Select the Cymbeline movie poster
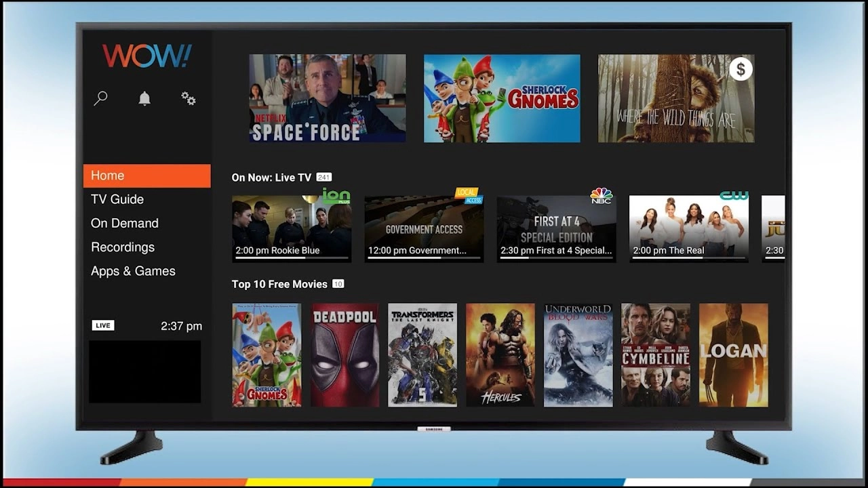The image size is (868, 488). [656, 355]
